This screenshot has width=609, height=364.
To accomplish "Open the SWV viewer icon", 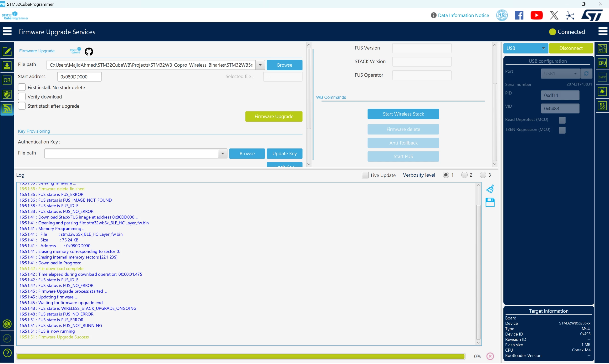I will point(602,77).
